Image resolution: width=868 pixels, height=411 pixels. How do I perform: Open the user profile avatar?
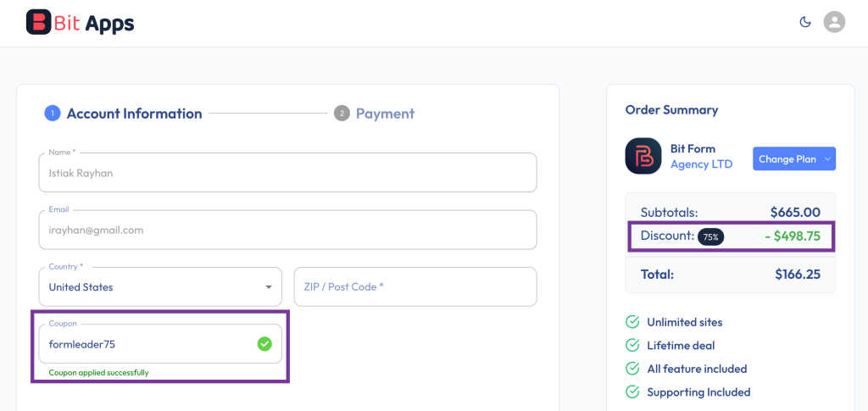pyautogui.click(x=835, y=22)
